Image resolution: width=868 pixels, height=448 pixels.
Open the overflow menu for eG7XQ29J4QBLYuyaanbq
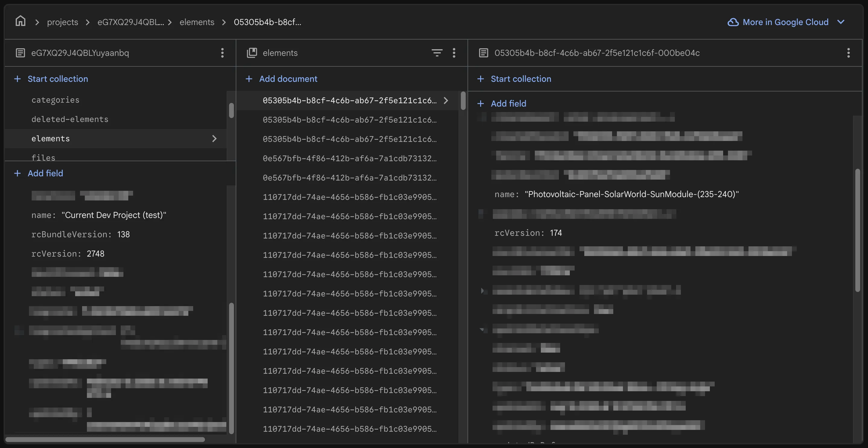point(222,53)
